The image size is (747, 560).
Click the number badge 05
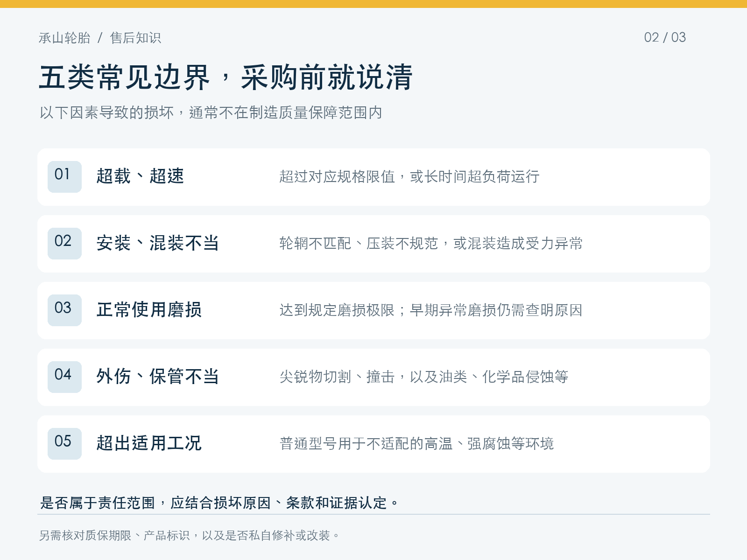64,444
